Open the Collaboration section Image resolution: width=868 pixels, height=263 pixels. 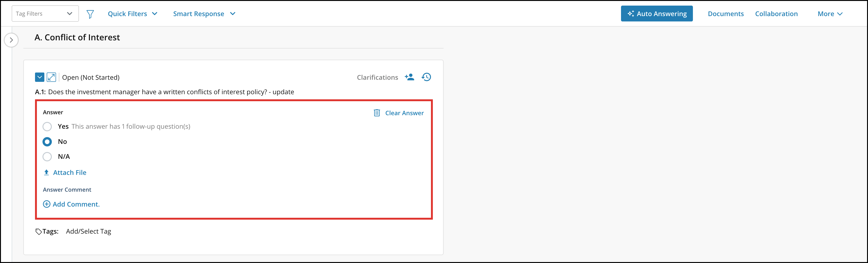[776, 14]
